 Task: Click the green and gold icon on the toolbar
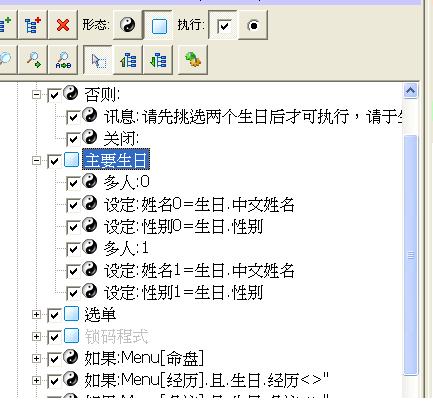coord(193,60)
